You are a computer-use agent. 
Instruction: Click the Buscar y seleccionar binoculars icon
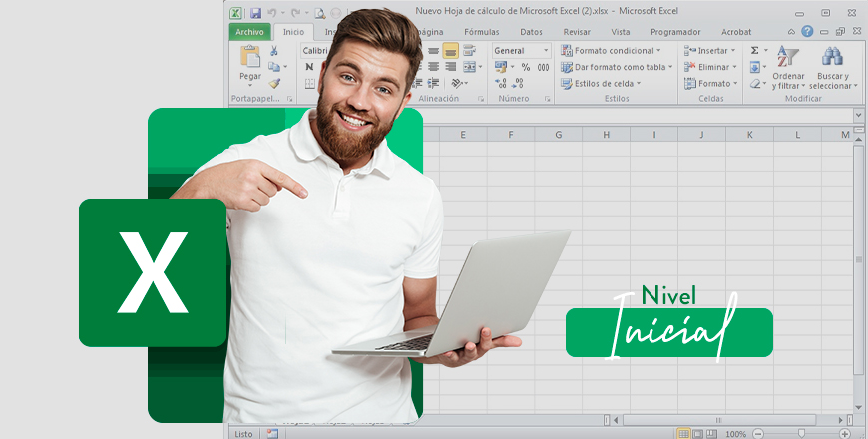coord(832,57)
